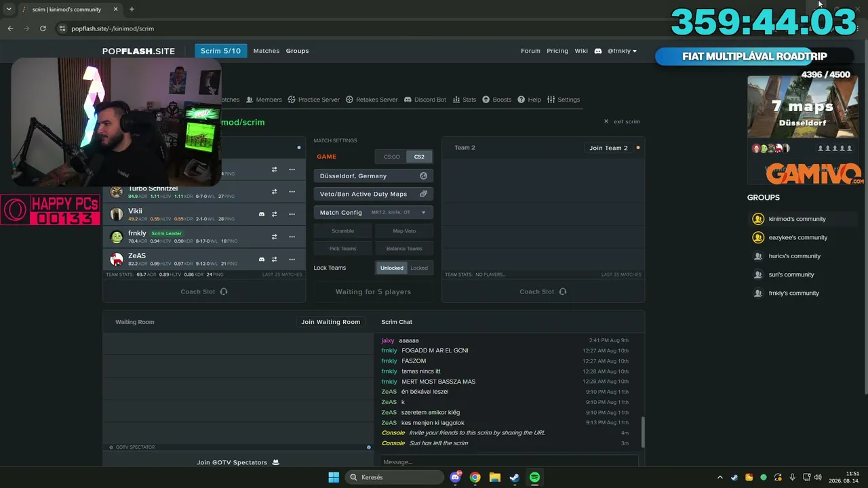This screenshot has width=868, height=488.
Task: Swap team for Vikii
Action: [274, 214]
